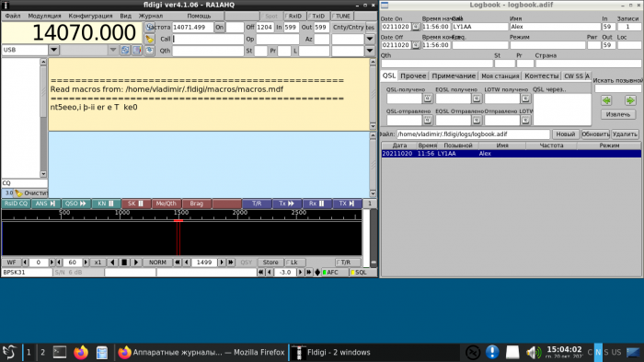The height and width of the screenshot is (362, 644).
Task: Open the Модуляция menu
Action: point(44,16)
